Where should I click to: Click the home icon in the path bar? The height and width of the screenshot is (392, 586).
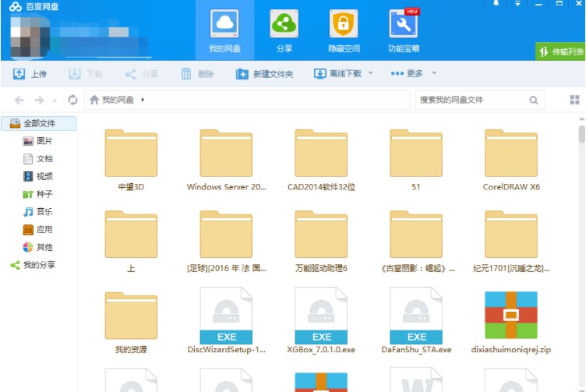(x=94, y=100)
